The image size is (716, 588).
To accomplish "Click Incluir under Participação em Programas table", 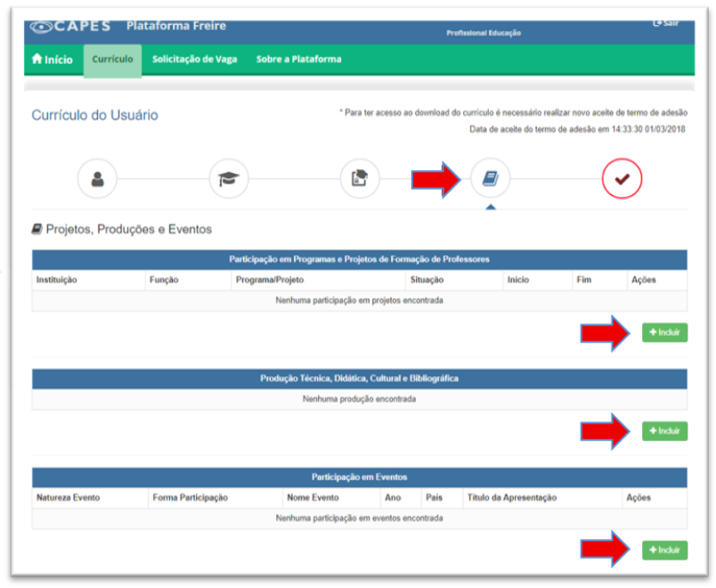I will 664,332.
